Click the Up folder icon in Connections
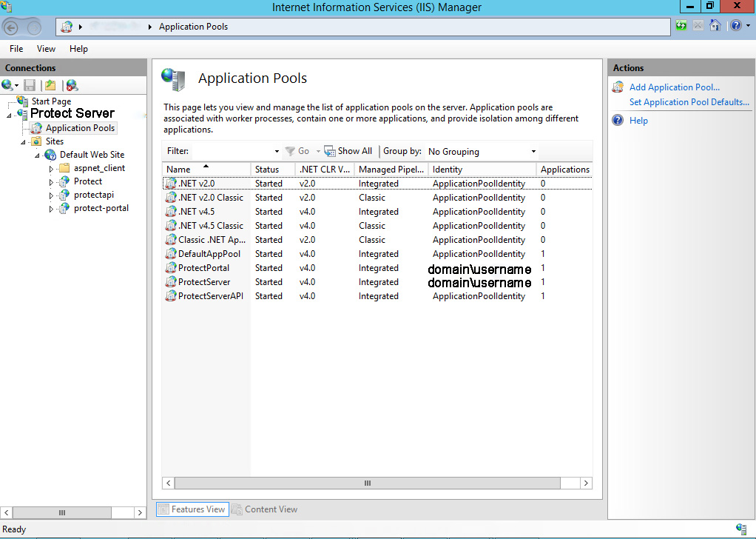Image resolution: width=756 pixels, height=539 pixels. pyautogui.click(x=50, y=85)
